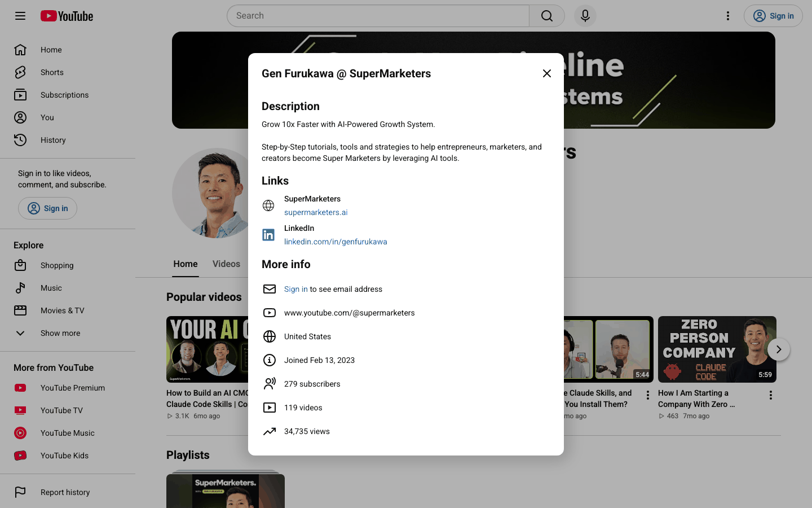Open the SuperMarketers playlist thumbnail
The width and height of the screenshot is (812, 508).
pos(226,491)
